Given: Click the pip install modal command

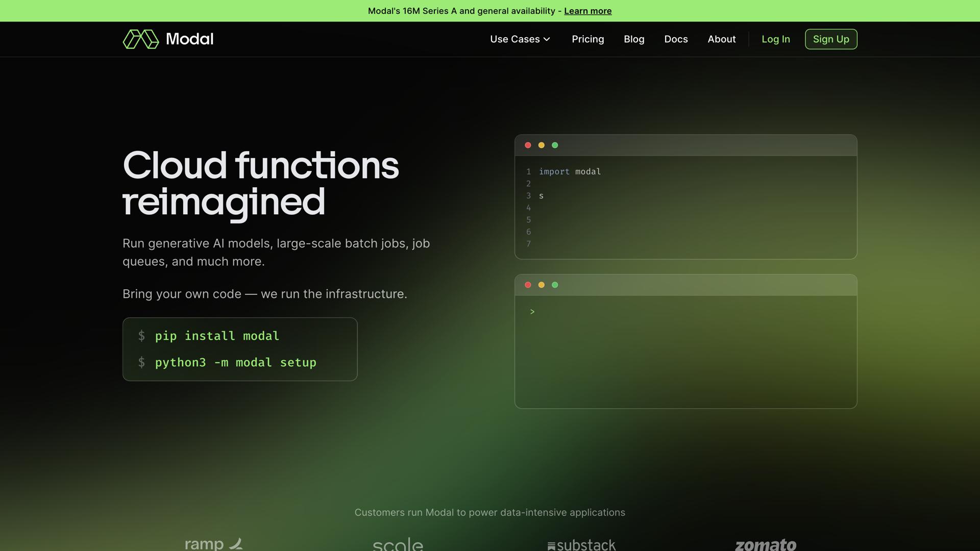Looking at the screenshot, I should click(217, 336).
